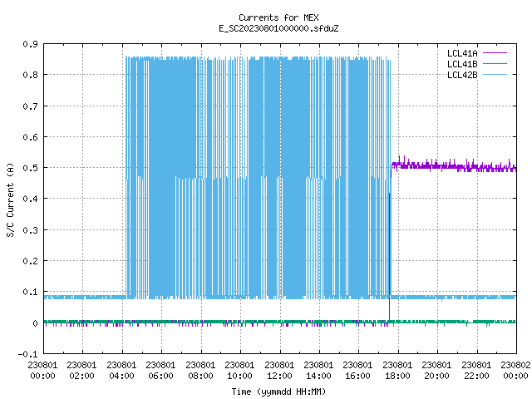This screenshot has height=399, width=532.
Task: Click the 230801 08:00 x-axis tick label
Action: (200, 371)
